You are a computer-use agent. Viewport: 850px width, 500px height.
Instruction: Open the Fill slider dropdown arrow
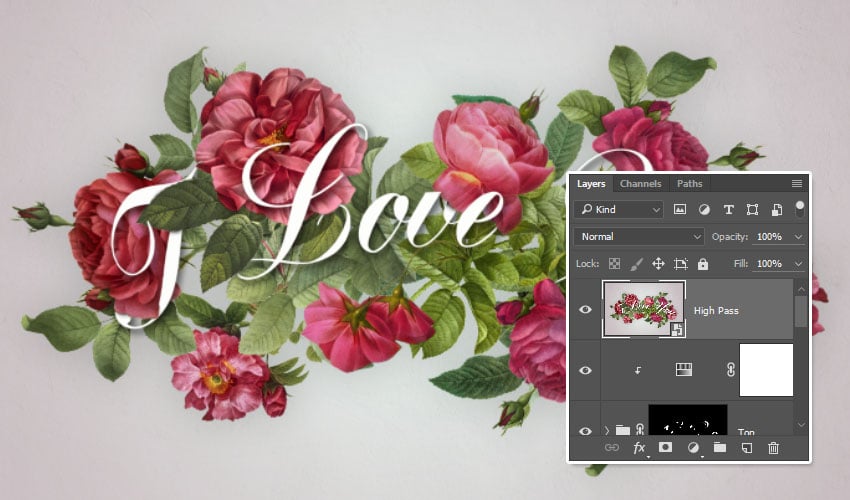click(798, 264)
